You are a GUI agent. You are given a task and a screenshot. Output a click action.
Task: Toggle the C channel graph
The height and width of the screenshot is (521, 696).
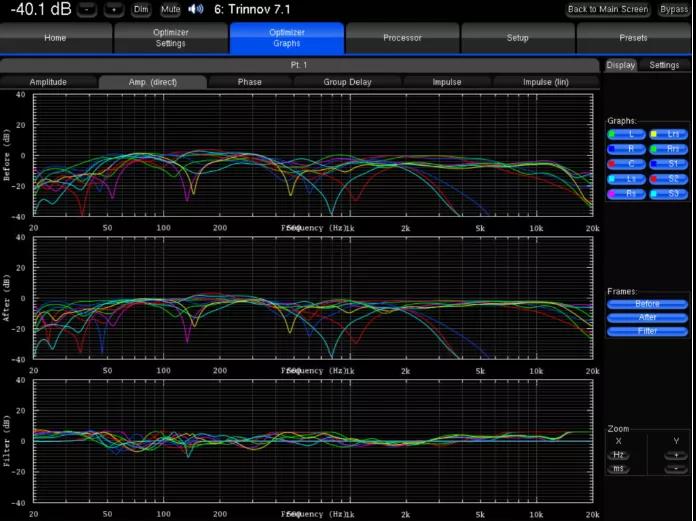[x=626, y=164]
